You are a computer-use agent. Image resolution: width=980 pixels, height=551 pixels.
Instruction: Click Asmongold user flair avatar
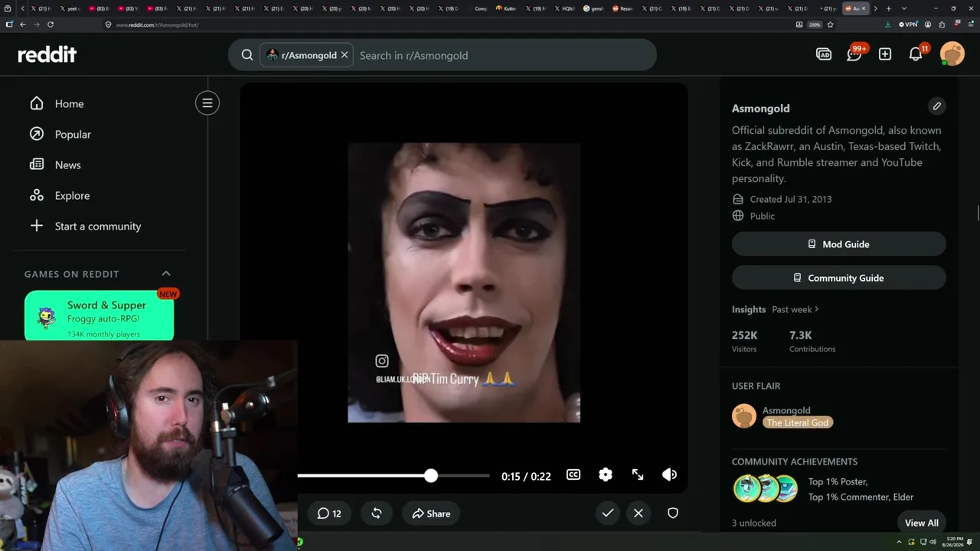744,416
